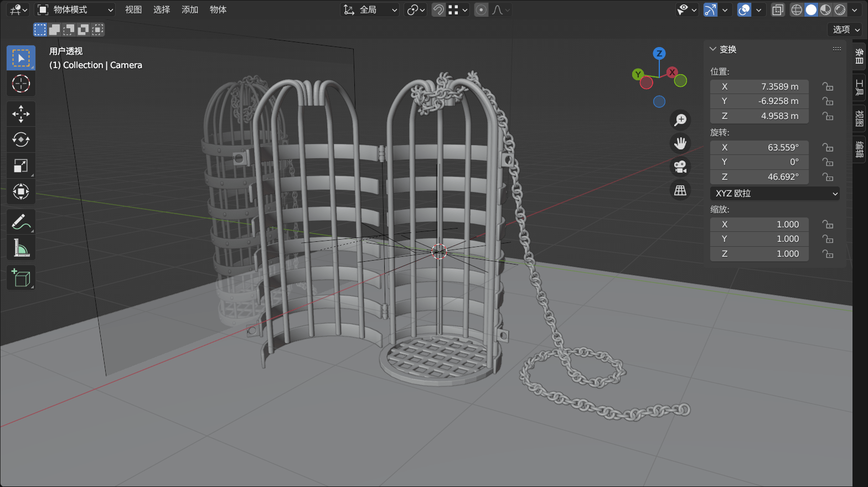Choose the extend selection mode icon

pos(54,29)
